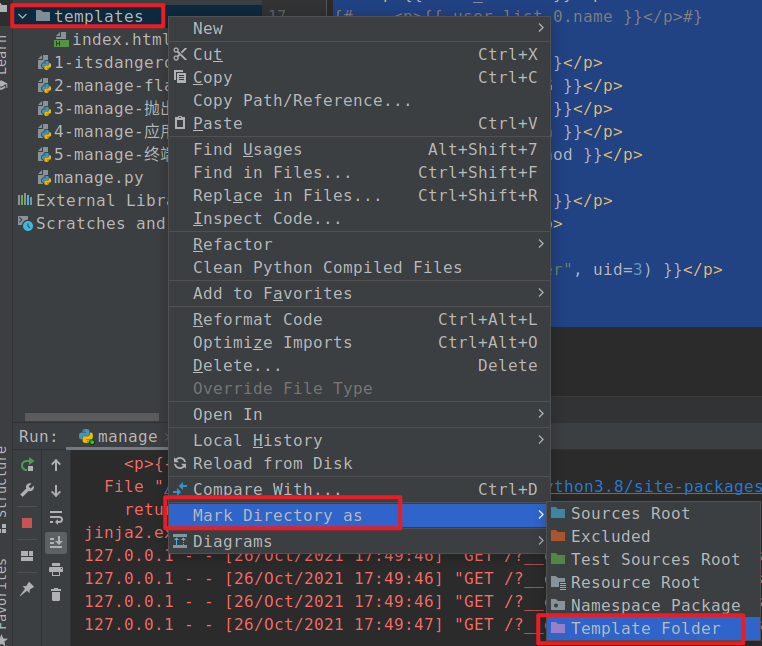The image size is (762, 646).
Task: Click the project tree horizontal scrollbar
Action: click(92, 417)
